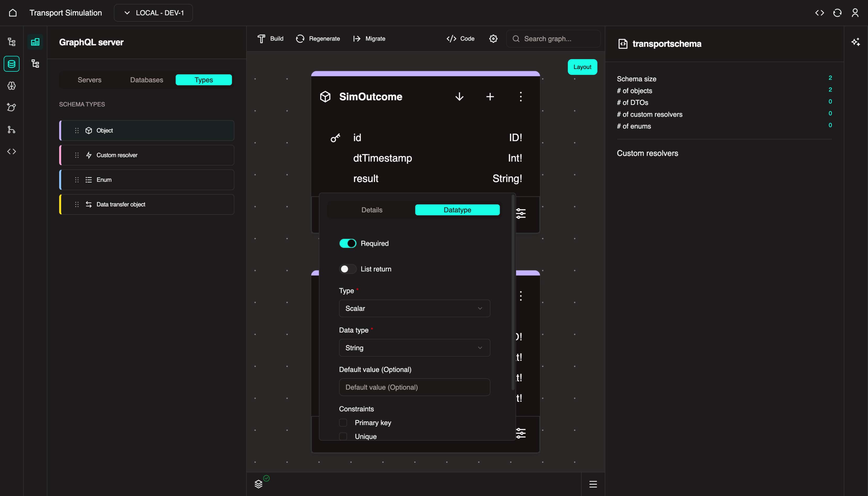868x496 pixels.
Task: Click the AI sparkle icon at far right
Action: coord(856,42)
